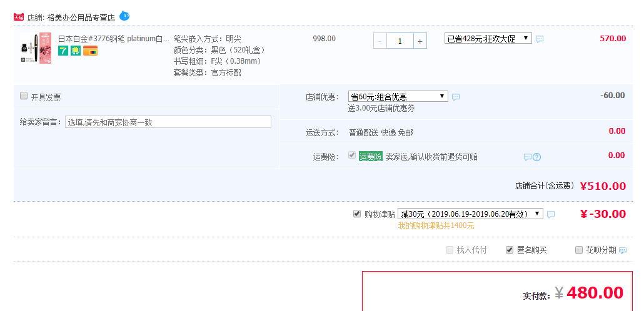Click the item subtotal 570.00

point(613,39)
